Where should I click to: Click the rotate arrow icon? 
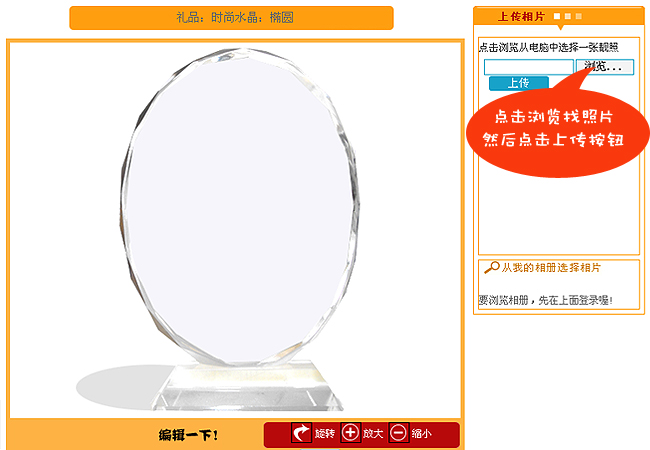[x=301, y=433]
